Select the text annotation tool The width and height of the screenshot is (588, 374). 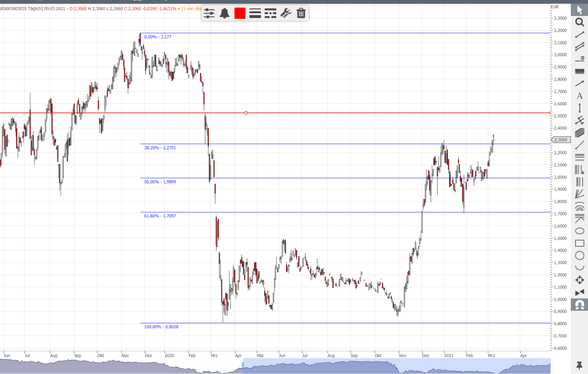pos(579,96)
